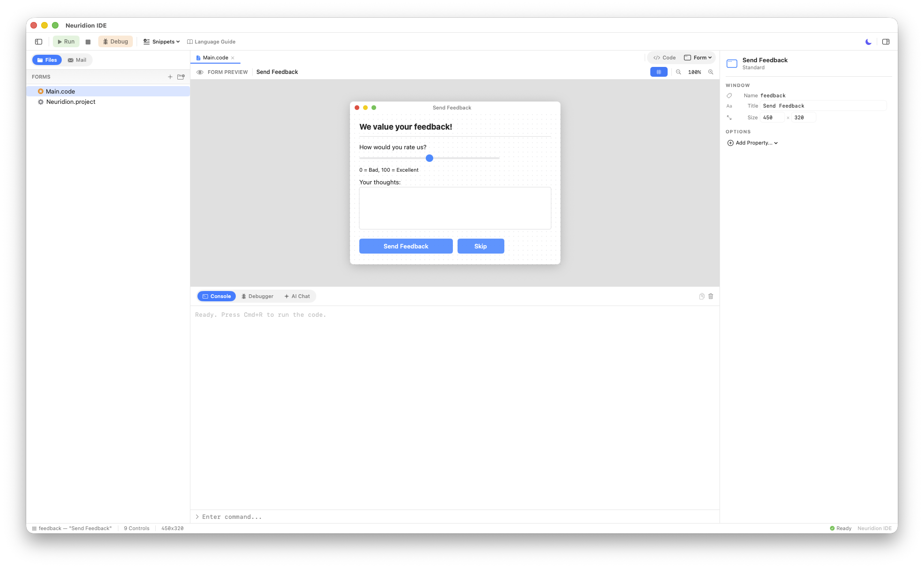Clear the console with the trash icon

711,296
